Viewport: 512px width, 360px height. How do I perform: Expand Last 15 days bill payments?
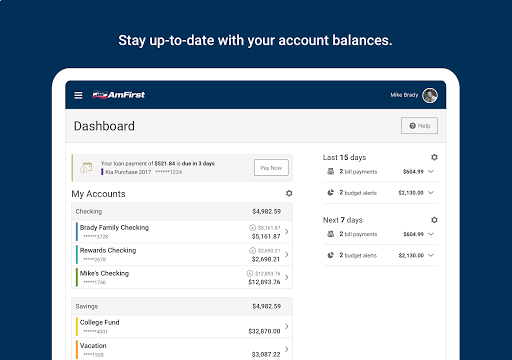point(431,171)
